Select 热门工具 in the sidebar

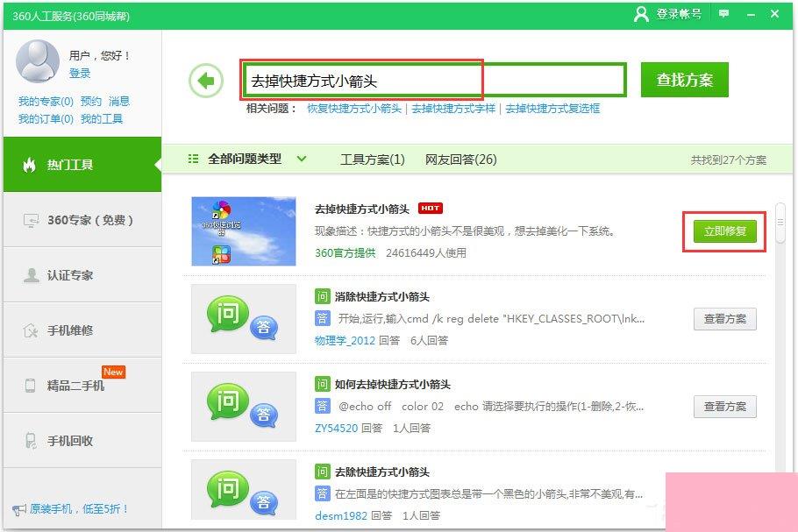point(82,164)
